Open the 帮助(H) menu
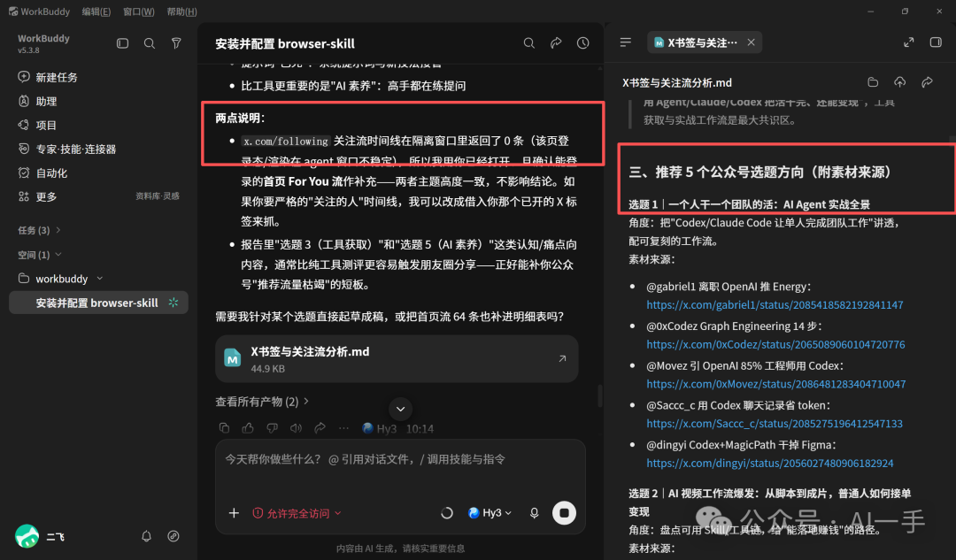The width and height of the screenshot is (956, 560). point(181,12)
